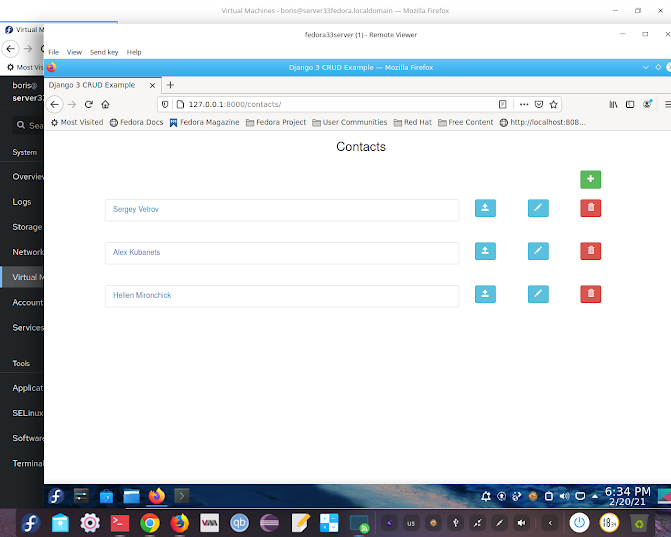Viewport: 671px width, 537px height.
Task: Bookmark this page with star icon
Action: pyautogui.click(x=554, y=104)
